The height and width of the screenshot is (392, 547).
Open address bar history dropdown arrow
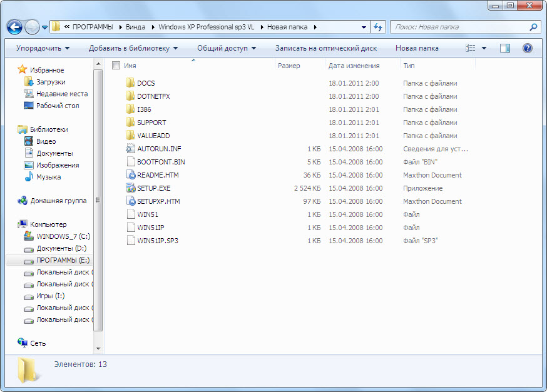(364, 27)
